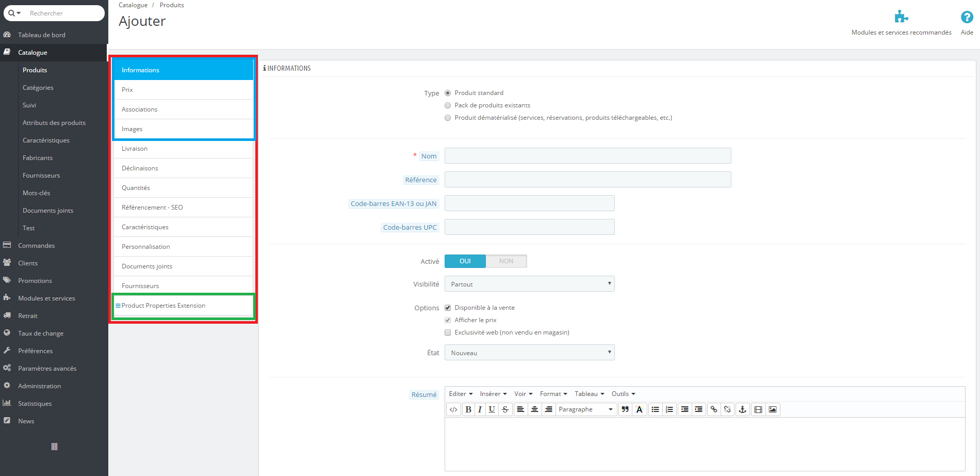Open the Editer menu in the editor
Image resolution: width=980 pixels, height=476 pixels.
pos(461,394)
